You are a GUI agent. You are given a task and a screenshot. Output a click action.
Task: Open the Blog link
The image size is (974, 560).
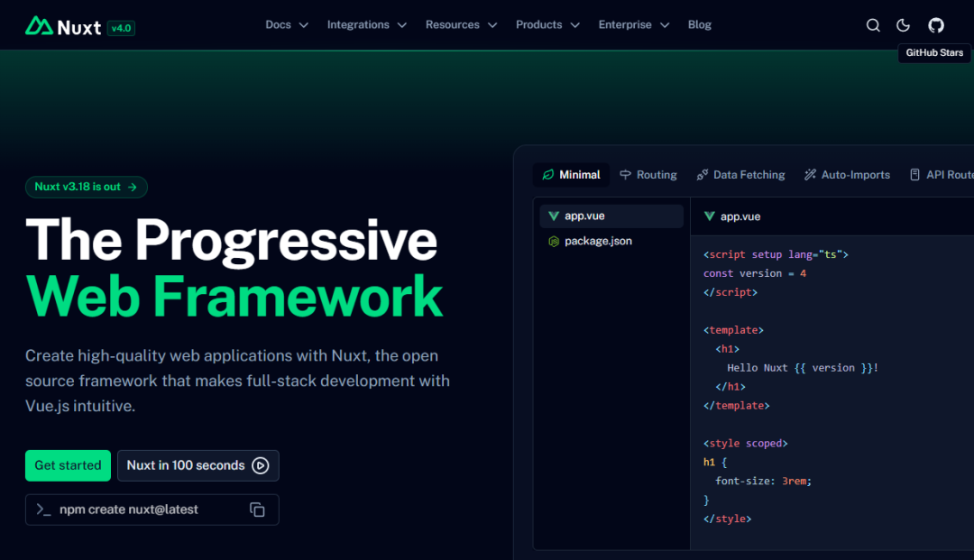coord(700,25)
